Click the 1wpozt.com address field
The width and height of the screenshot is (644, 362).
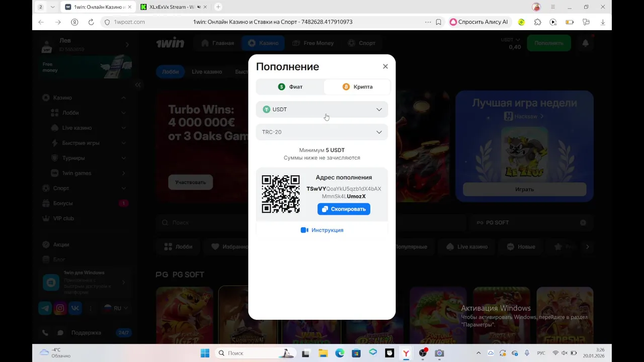click(130, 22)
